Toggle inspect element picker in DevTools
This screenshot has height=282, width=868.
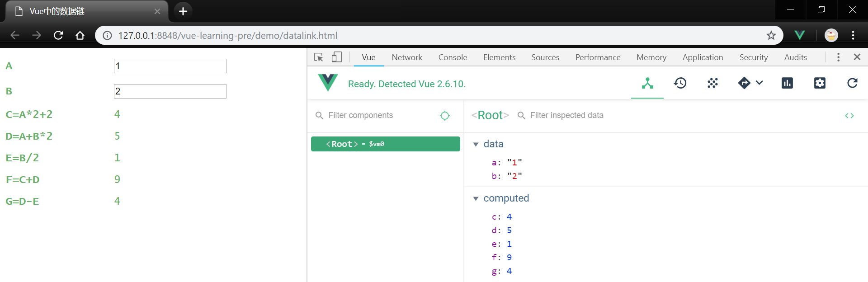point(319,57)
